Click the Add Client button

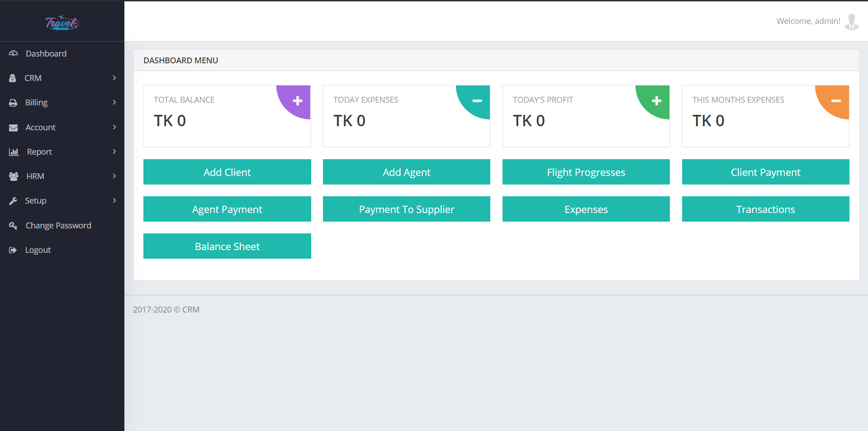[227, 172]
